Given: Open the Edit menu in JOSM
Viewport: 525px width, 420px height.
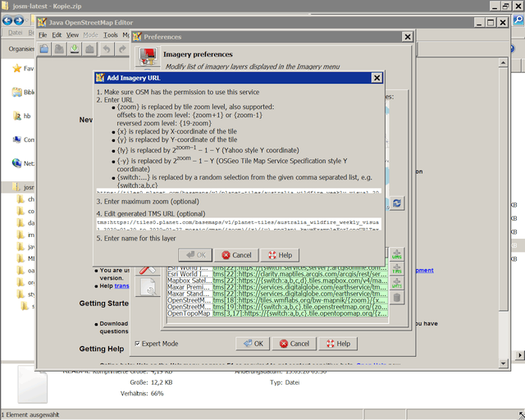Looking at the screenshot, I should pyautogui.click(x=57, y=35).
